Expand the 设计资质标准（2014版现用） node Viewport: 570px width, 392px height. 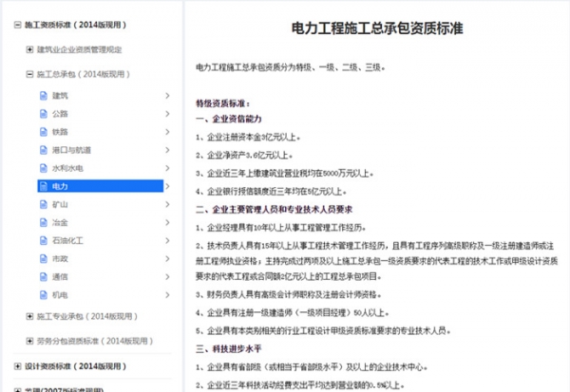coord(8,365)
